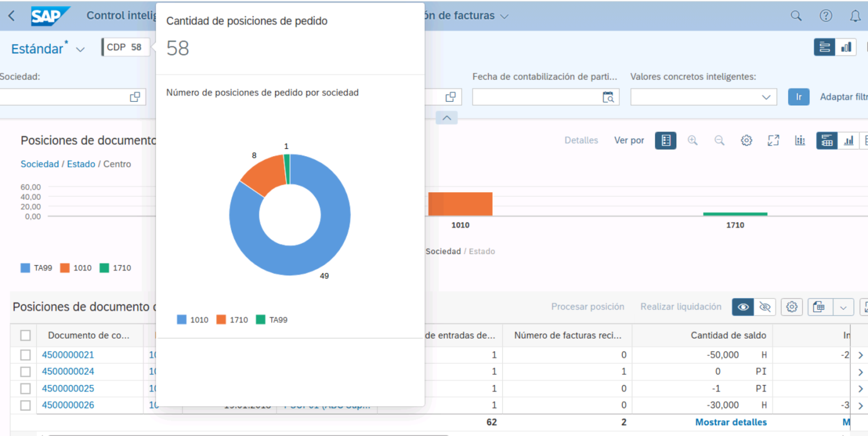Open the chart settings gear
The height and width of the screenshot is (436, 868).
pyautogui.click(x=747, y=140)
